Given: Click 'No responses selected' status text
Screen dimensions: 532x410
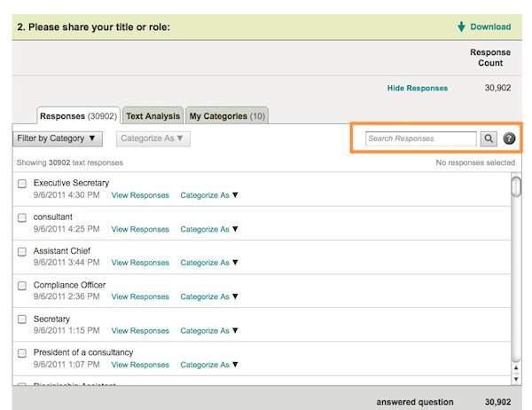Looking at the screenshot, I should [x=475, y=162].
